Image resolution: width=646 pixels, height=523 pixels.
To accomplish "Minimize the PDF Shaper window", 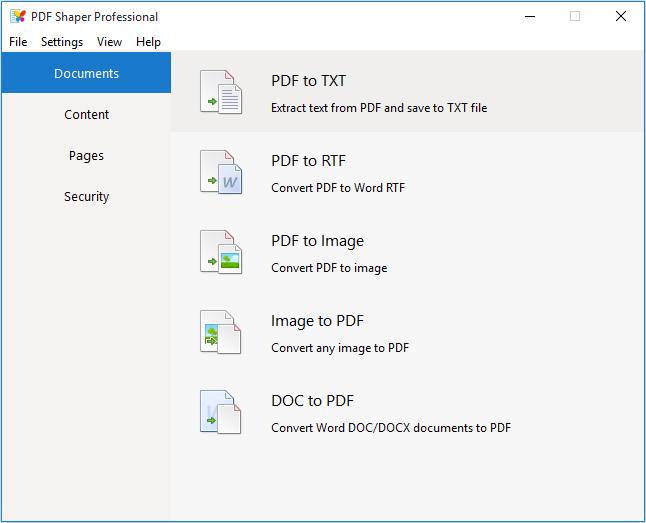I will click(530, 16).
